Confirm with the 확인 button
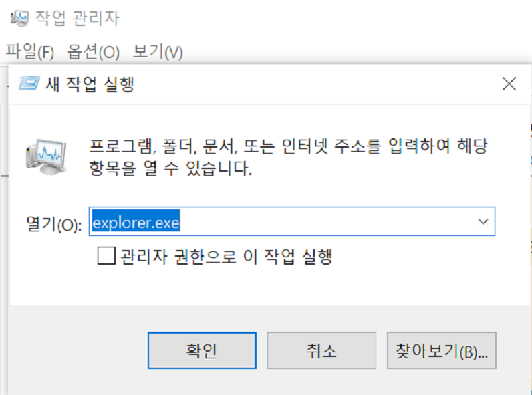Screen dimensions: 532x395 pos(202,350)
